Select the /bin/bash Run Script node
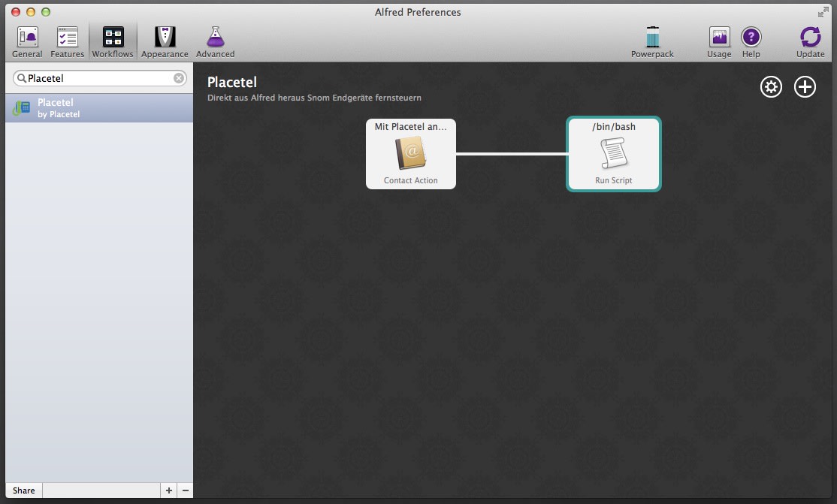 tap(614, 154)
